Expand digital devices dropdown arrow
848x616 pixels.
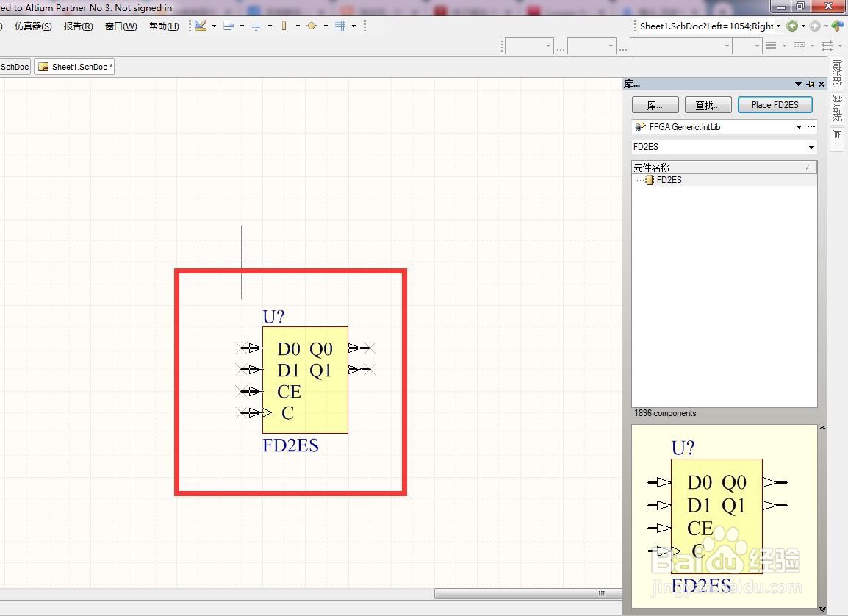coord(298,26)
